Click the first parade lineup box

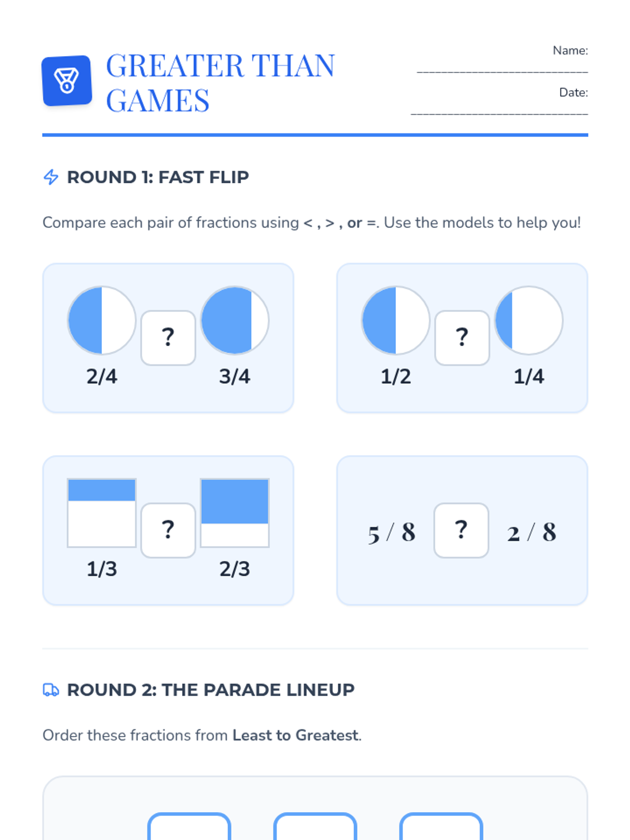190,827
